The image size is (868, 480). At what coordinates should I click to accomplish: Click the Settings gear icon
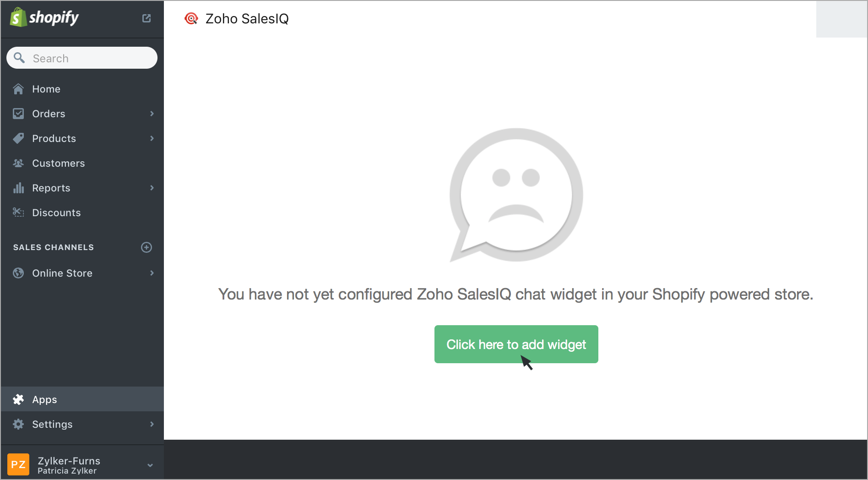[18, 424]
